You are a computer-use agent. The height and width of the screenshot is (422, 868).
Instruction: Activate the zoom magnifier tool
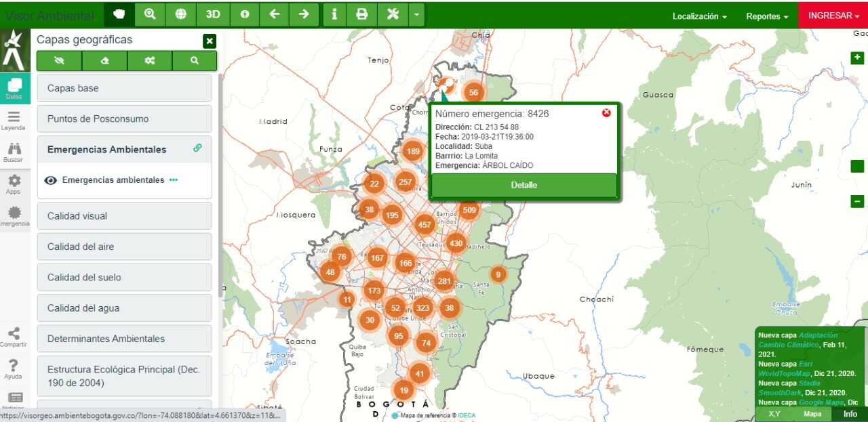click(150, 14)
